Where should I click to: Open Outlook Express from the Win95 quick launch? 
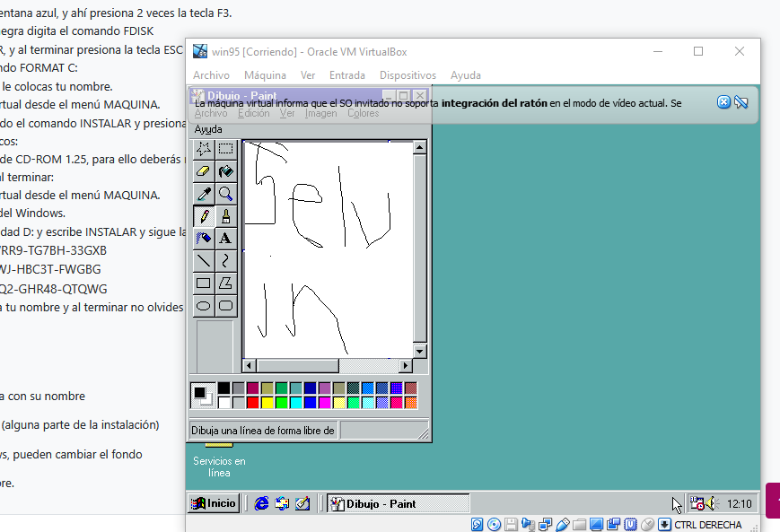click(282, 503)
